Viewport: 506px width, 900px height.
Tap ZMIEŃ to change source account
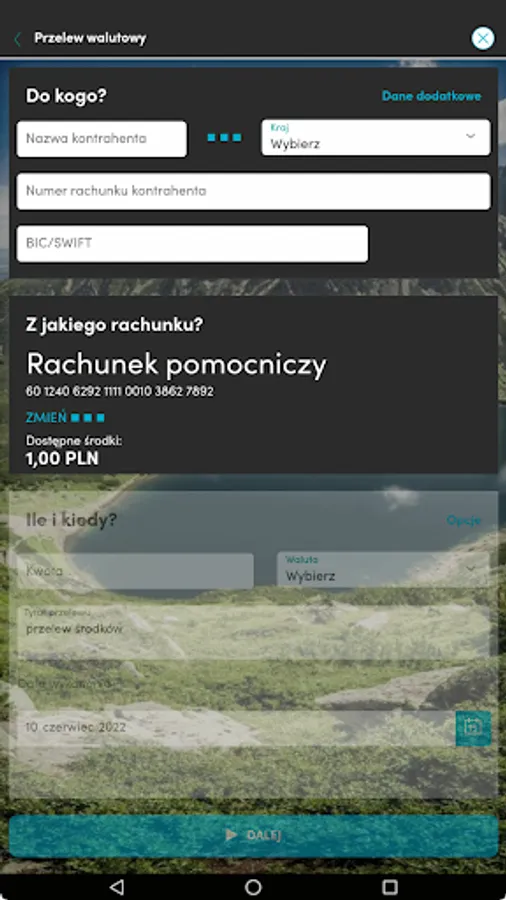click(46, 418)
